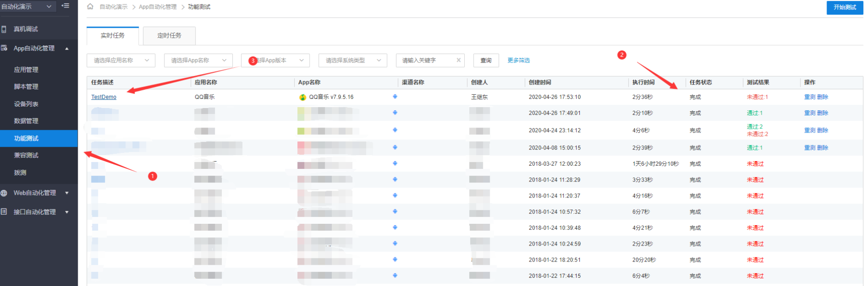
Task: Open the 自动化演示 project dropdown
Action: 27,6
